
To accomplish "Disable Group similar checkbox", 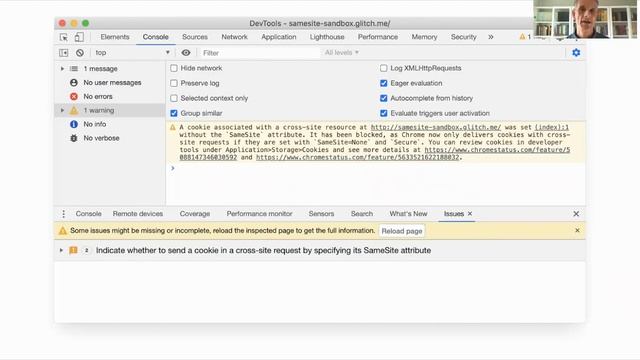I will click(x=174, y=113).
